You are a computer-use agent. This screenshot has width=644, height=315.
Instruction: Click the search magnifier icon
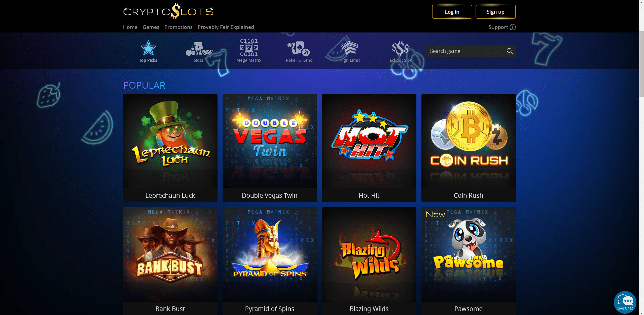click(510, 51)
